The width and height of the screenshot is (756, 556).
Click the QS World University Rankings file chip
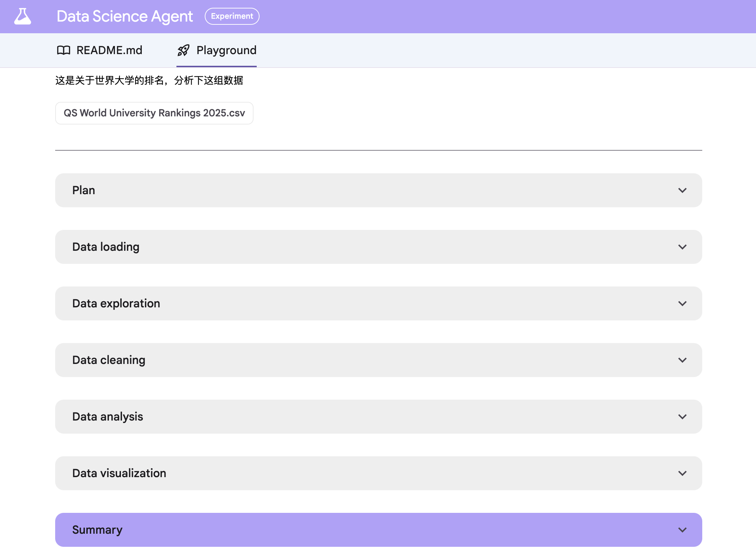pyautogui.click(x=154, y=113)
